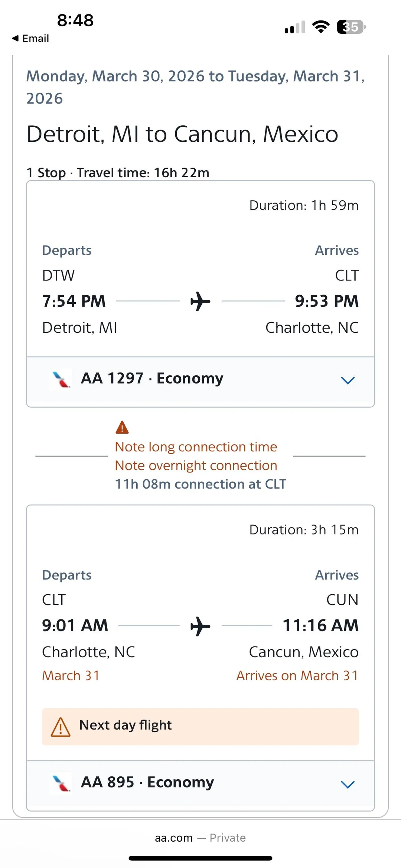Viewport: 401px width, 868px height.
Task: Tap the red connection warning triangle icon
Action: (122, 427)
